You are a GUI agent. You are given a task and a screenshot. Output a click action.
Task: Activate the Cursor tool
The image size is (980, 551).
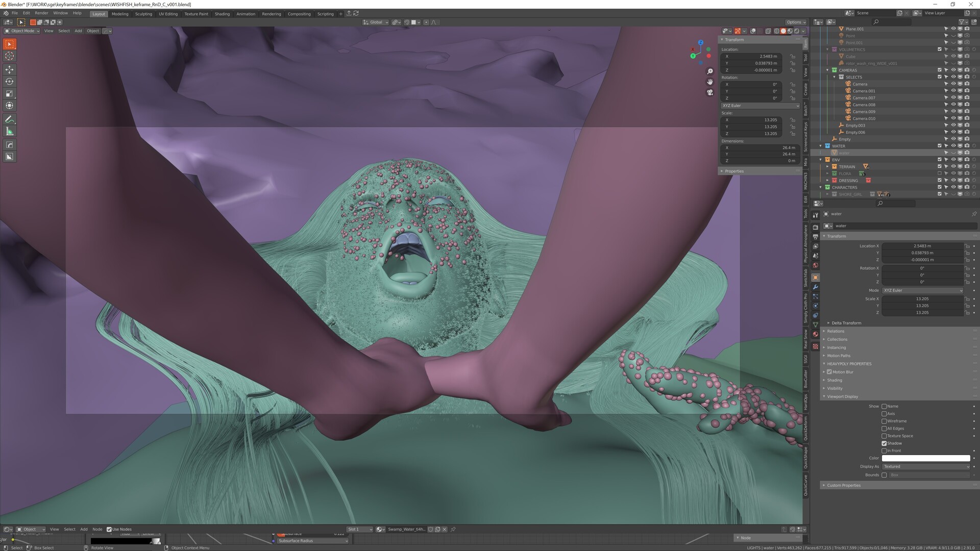[9, 56]
